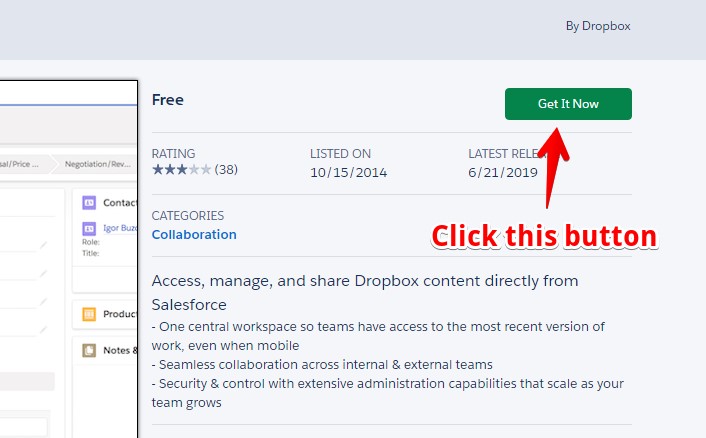
Task: Click the Seamless collaboration bullet text
Action: tap(322, 364)
